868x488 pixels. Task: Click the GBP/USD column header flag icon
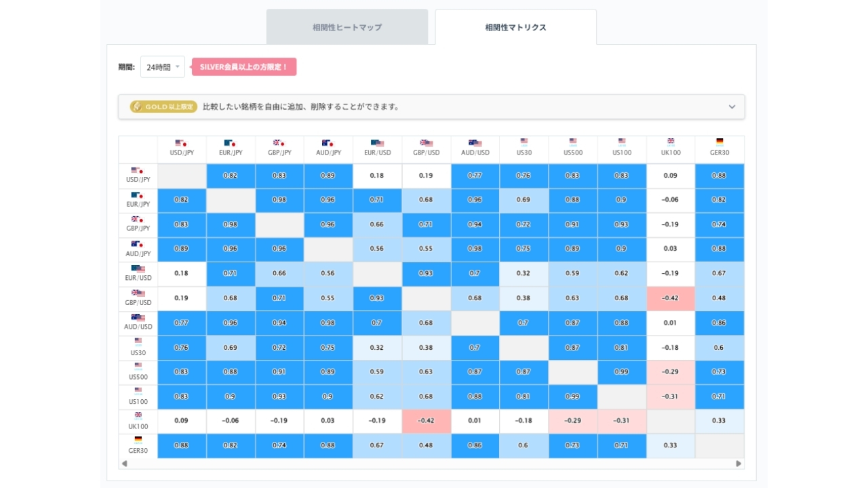point(426,143)
